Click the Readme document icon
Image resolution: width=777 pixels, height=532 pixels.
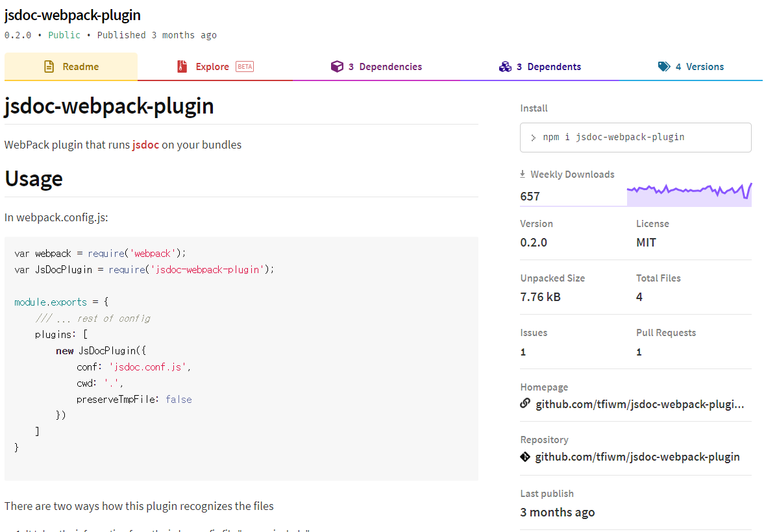coord(49,66)
